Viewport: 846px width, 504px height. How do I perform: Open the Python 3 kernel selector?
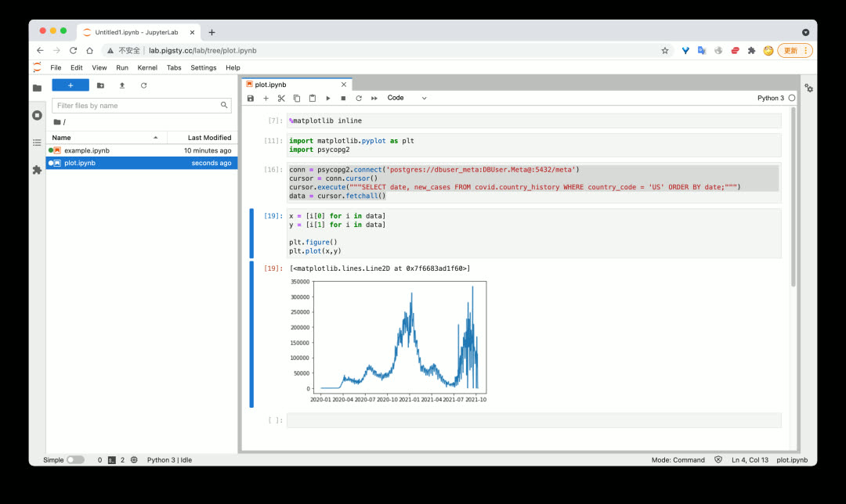[773, 98]
